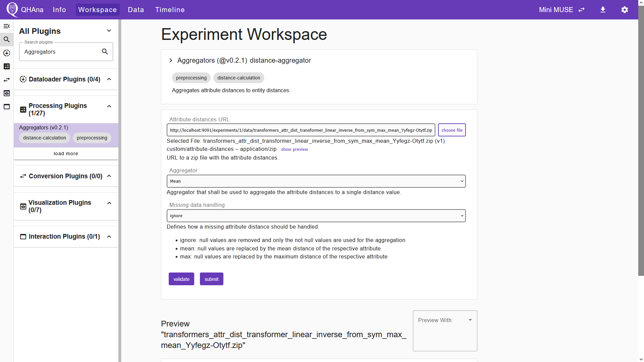Open the Missing data handling dropdown
644x362 pixels.
316,216
